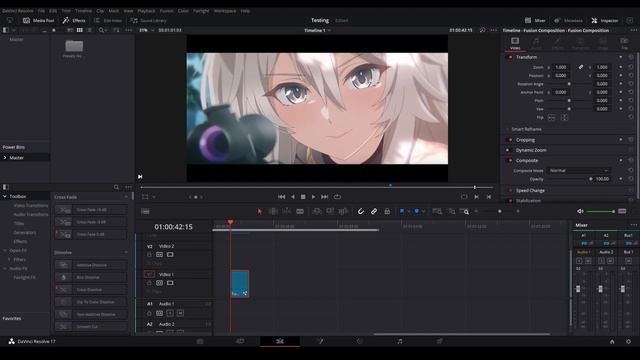The height and width of the screenshot is (360, 640).
Task: Adjust the Opacity slider handle
Action: (591, 179)
